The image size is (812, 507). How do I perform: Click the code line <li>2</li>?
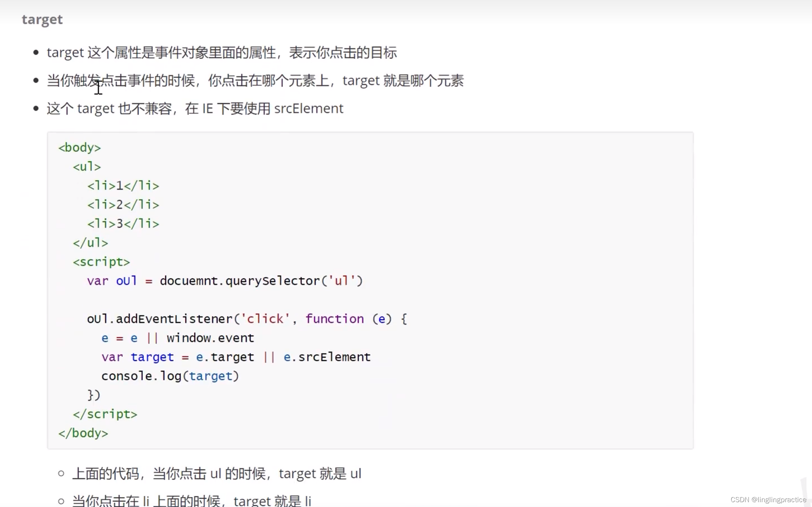click(123, 205)
